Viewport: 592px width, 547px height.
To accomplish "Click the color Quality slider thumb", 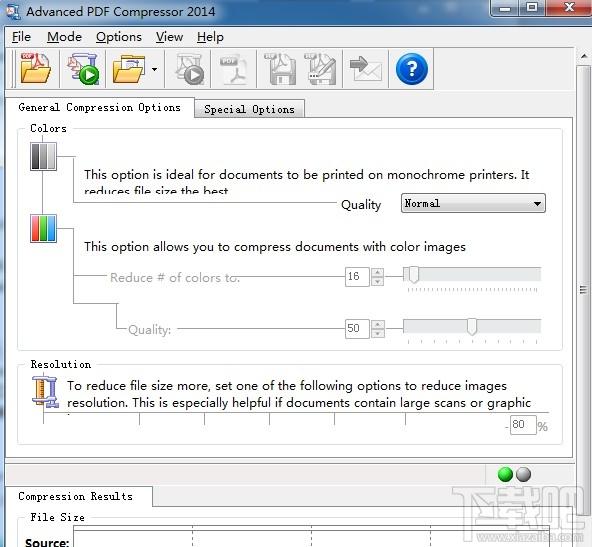I will (472, 327).
